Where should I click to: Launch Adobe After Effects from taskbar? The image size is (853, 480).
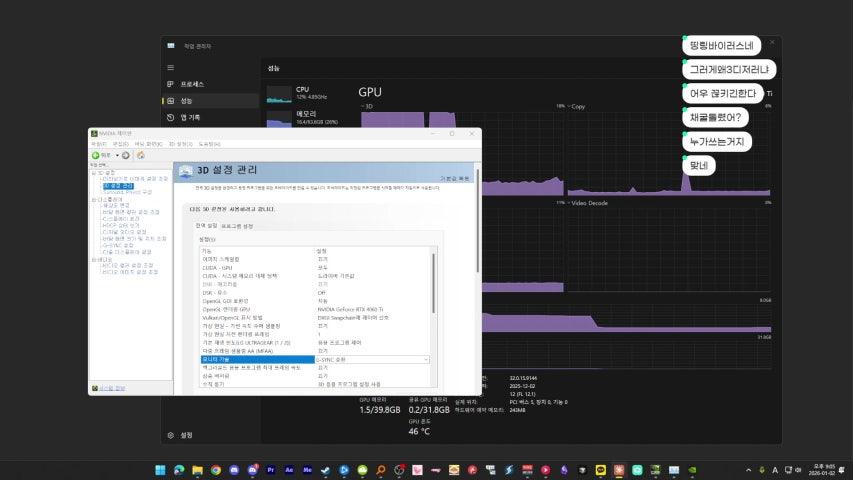pyautogui.click(x=289, y=470)
